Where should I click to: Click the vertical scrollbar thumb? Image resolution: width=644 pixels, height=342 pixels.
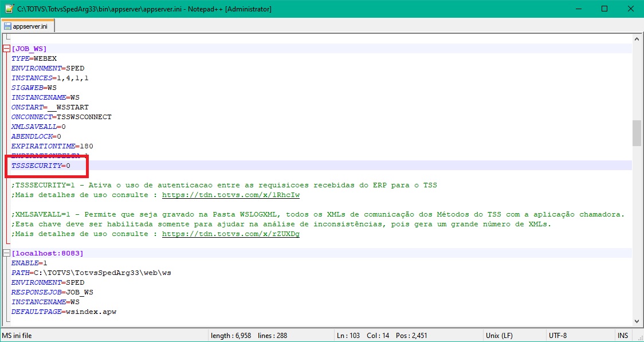637,133
